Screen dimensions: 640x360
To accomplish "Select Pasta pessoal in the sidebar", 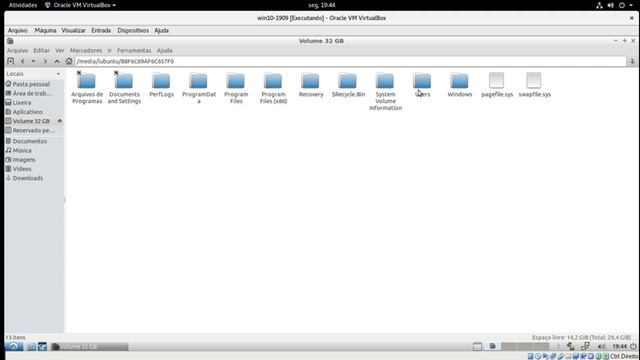I will [x=31, y=84].
